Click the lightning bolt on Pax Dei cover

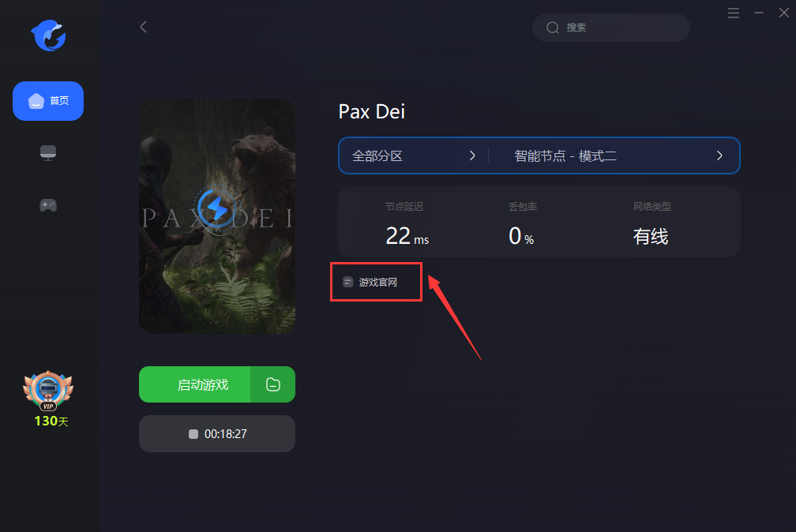click(x=217, y=208)
